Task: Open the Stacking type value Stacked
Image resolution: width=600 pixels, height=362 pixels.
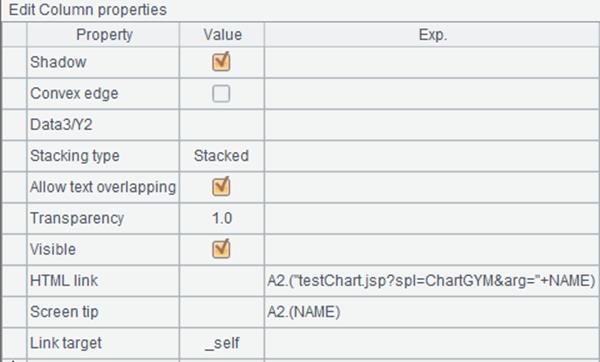Action: click(x=222, y=156)
